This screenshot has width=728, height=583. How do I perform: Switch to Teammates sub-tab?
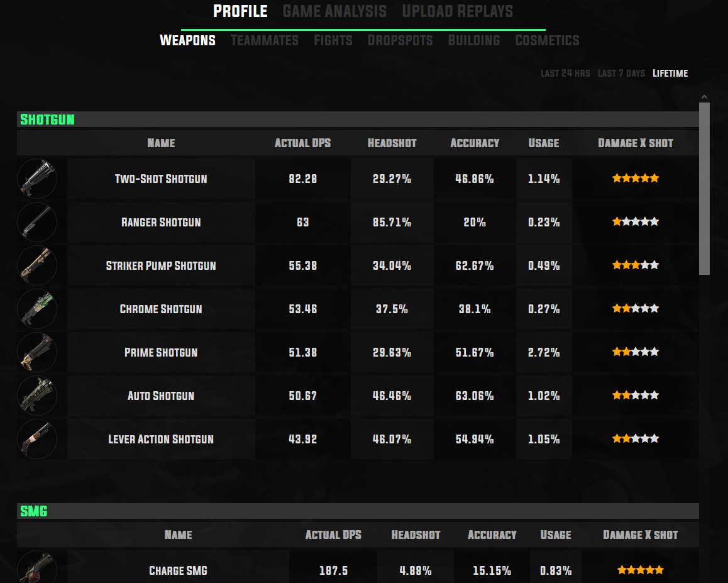(x=265, y=40)
